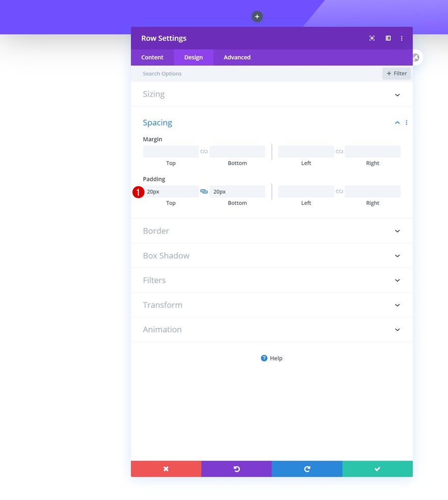
Task: Switch to the Content tab
Action: (152, 57)
